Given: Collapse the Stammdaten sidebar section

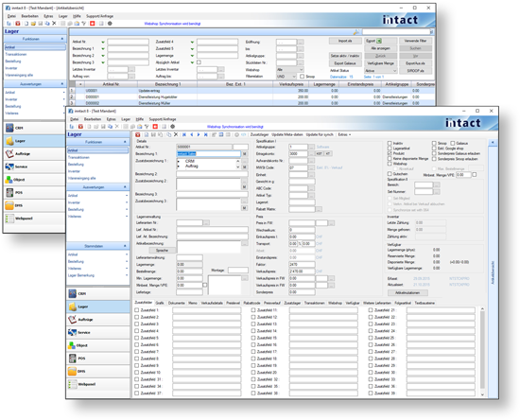Looking at the screenshot, I should point(125,246).
